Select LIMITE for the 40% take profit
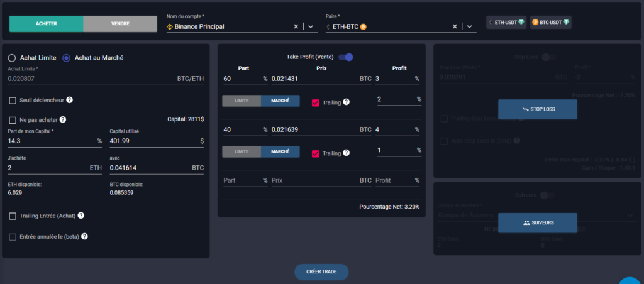 [241, 152]
